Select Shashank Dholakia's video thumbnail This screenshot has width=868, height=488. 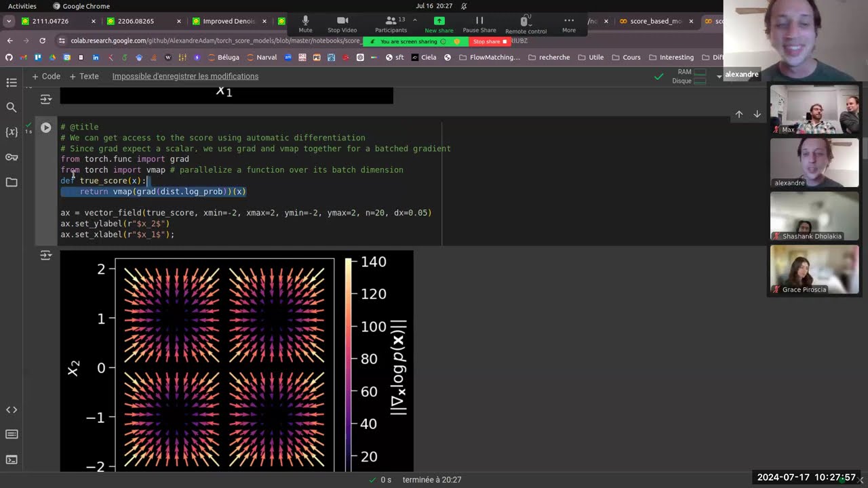pyautogui.click(x=814, y=216)
